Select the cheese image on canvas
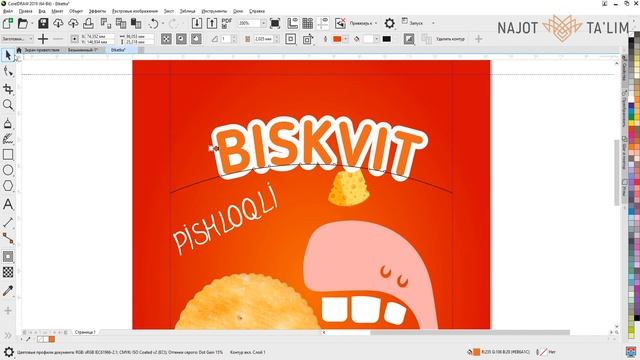 click(349, 188)
